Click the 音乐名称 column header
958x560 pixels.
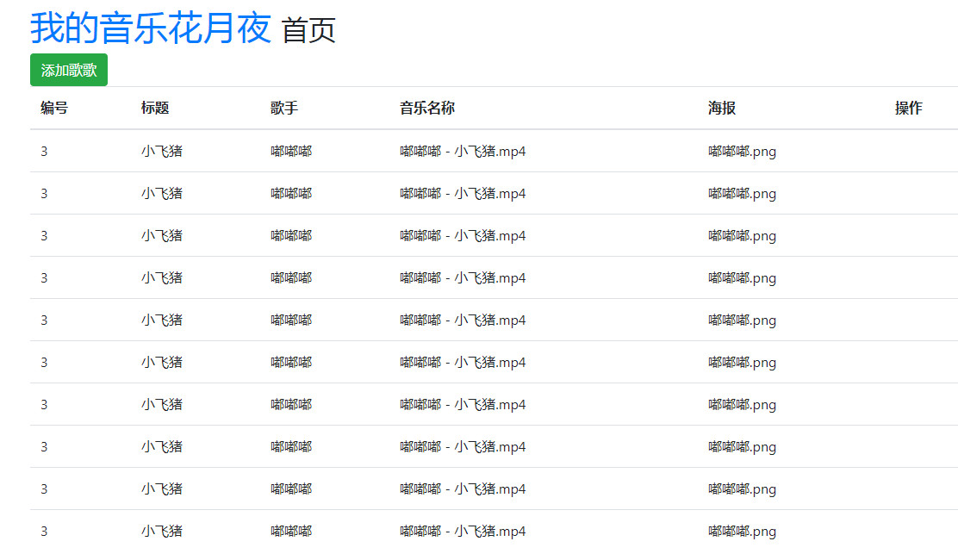click(425, 108)
